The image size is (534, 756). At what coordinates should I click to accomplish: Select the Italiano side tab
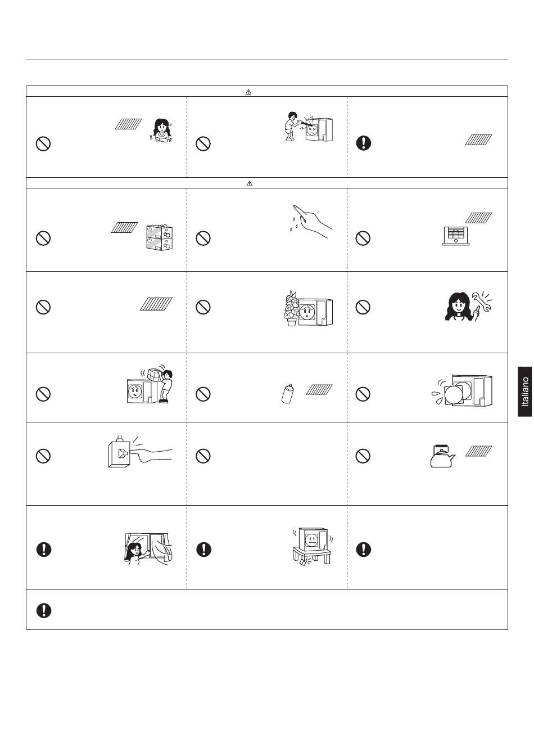click(524, 392)
